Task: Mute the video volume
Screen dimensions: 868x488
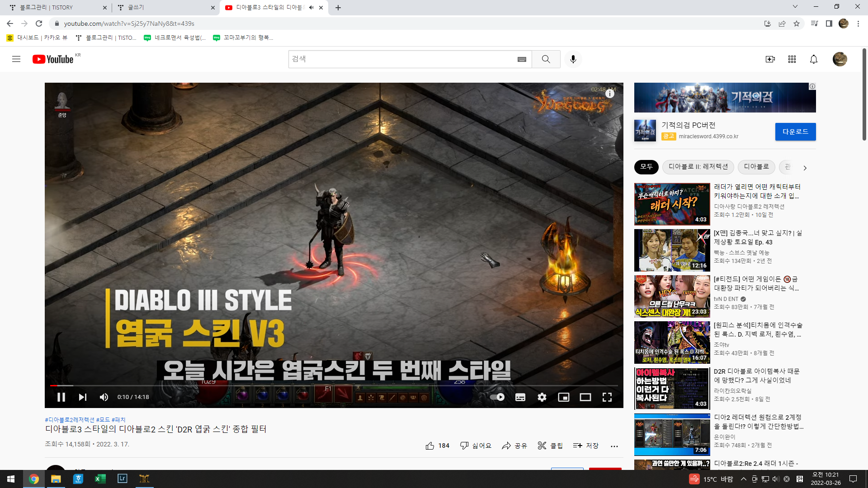Action: 104,397
